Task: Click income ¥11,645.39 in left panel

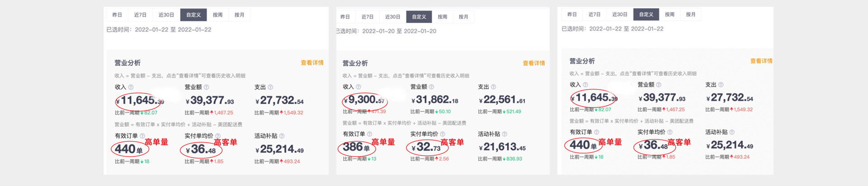Action: click(140, 100)
